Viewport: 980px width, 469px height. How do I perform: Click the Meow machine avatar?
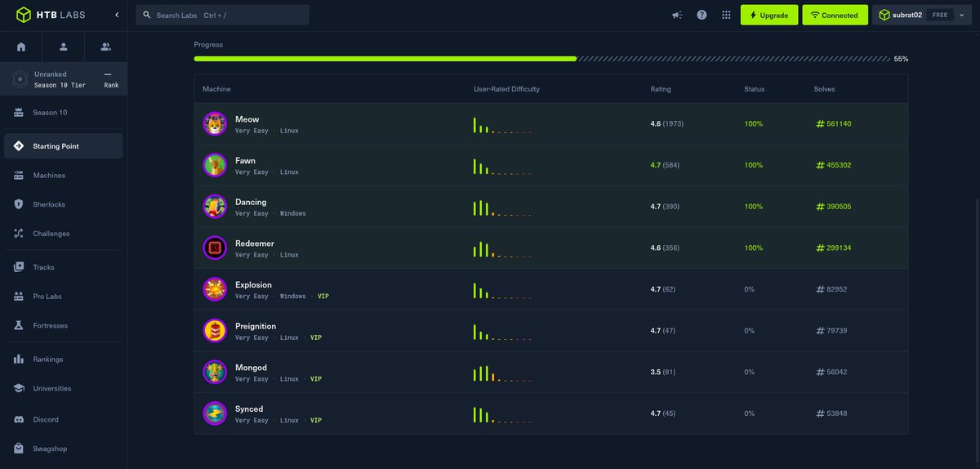[x=215, y=123]
